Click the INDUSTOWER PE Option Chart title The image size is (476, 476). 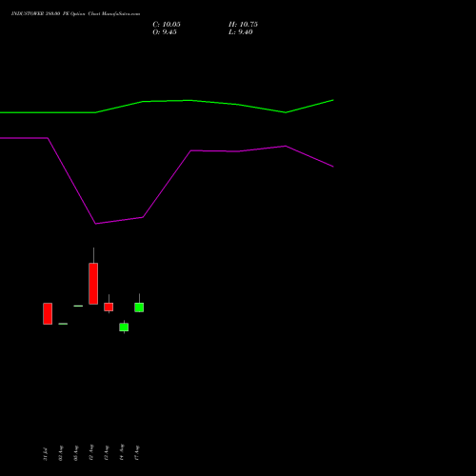pyautogui.click(x=75, y=13)
